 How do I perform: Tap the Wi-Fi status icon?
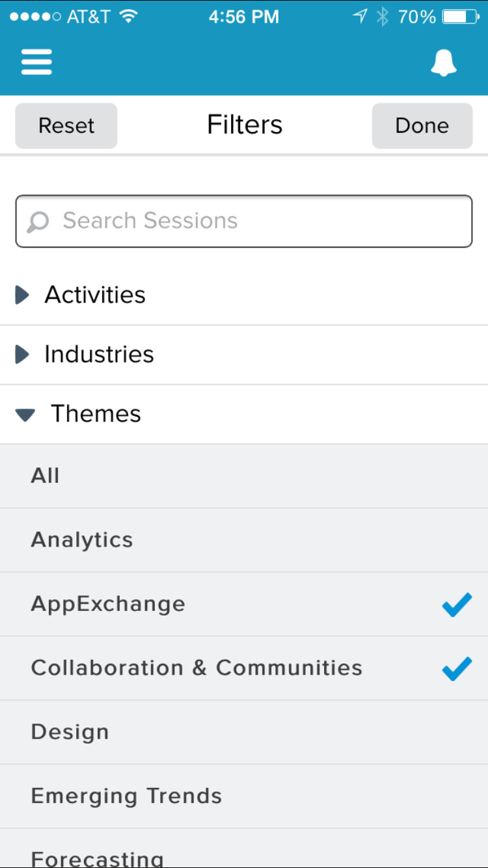pos(129,17)
